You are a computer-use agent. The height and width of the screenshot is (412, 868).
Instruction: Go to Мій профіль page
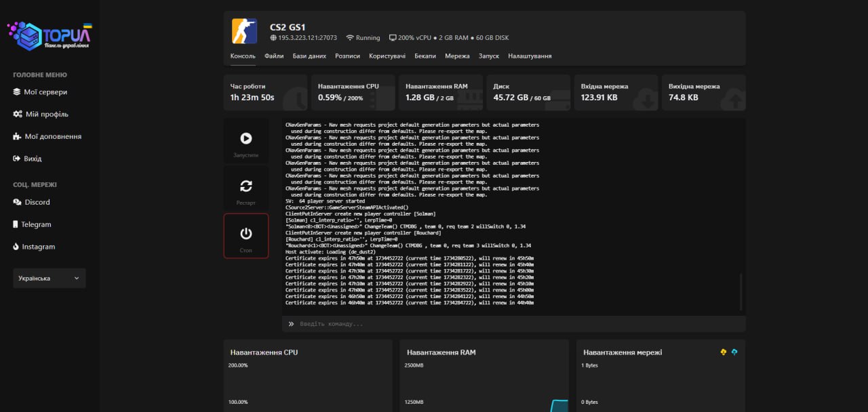point(46,115)
